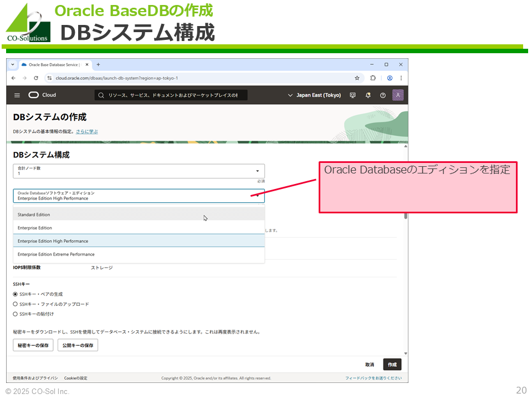The image size is (532, 399).
Task: Choose Standard Edition from the list
Action: (139, 214)
